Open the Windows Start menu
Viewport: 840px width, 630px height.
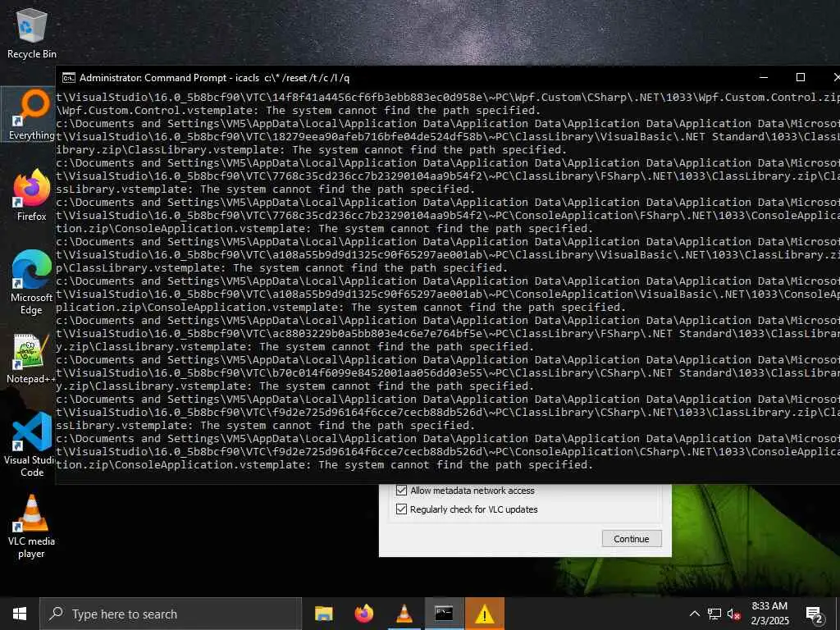[x=20, y=614]
